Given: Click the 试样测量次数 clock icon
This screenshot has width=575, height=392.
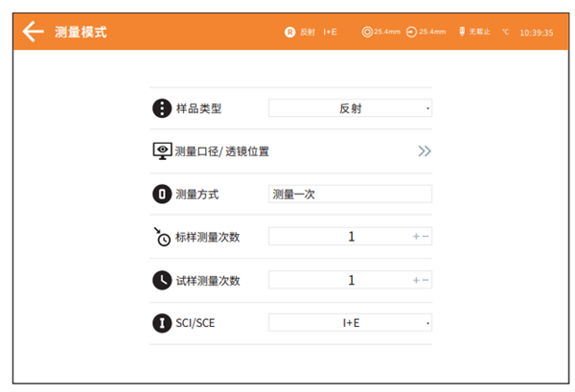Looking at the screenshot, I should [162, 280].
